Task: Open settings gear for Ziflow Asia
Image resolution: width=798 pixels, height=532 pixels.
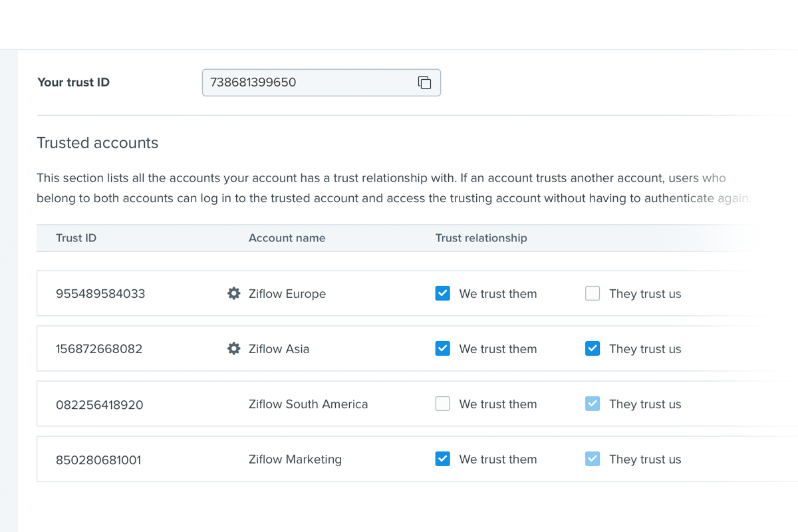Action: (x=233, y=348)
